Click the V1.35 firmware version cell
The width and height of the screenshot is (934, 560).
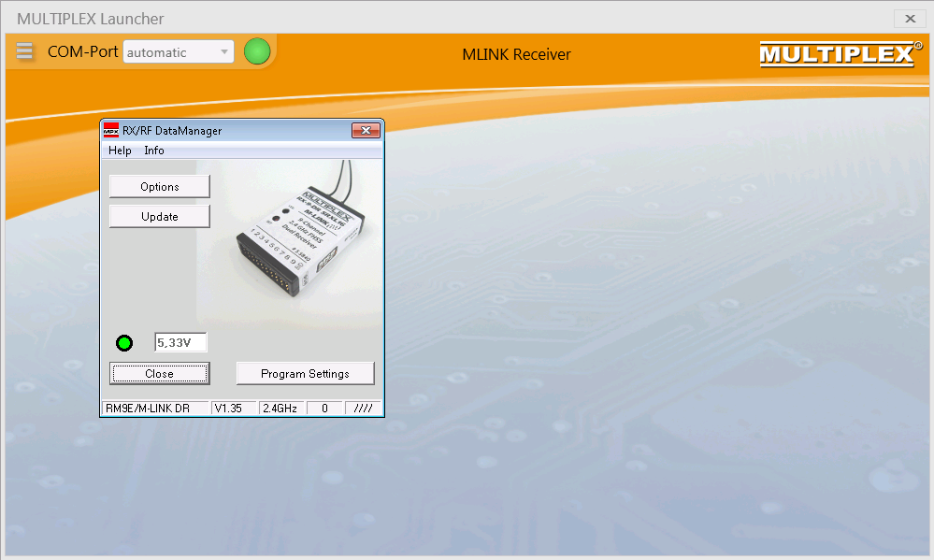(x=228, y=409)
